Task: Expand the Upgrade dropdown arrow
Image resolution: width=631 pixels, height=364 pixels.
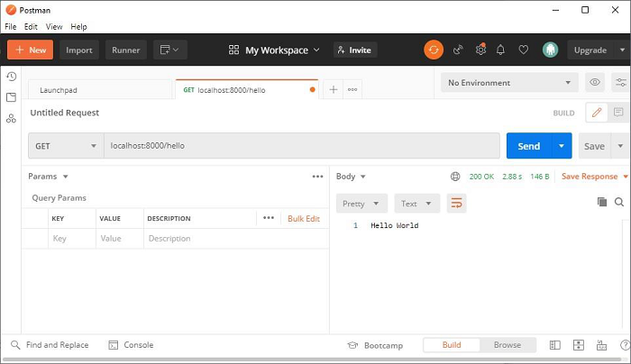Action: coord(622,50)
